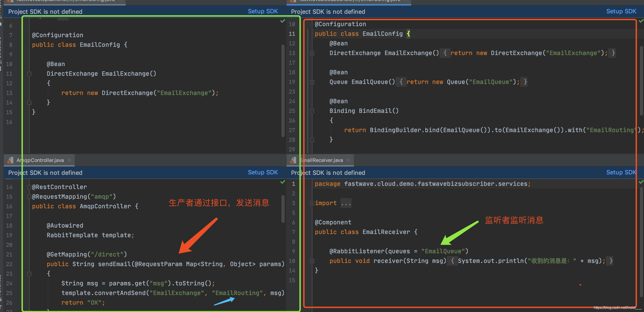Collapse sendEmail method fold at line 23

pyautogui.click(x=29, y=274)
